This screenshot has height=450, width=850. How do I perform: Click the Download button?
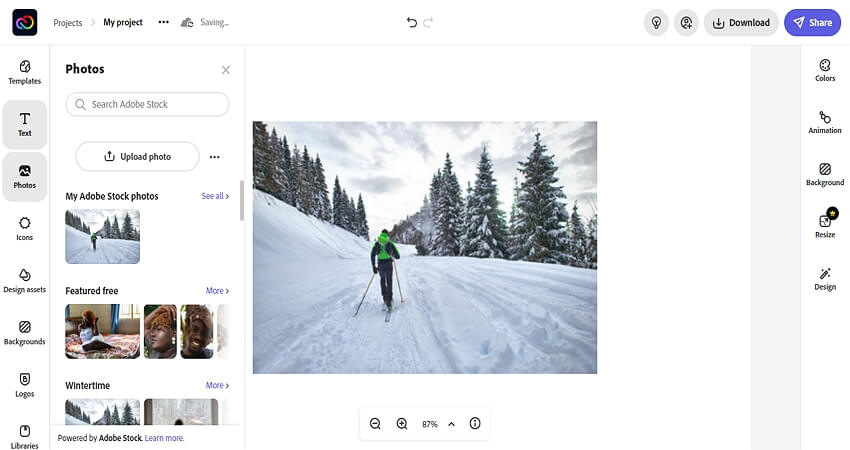(741, 23)
